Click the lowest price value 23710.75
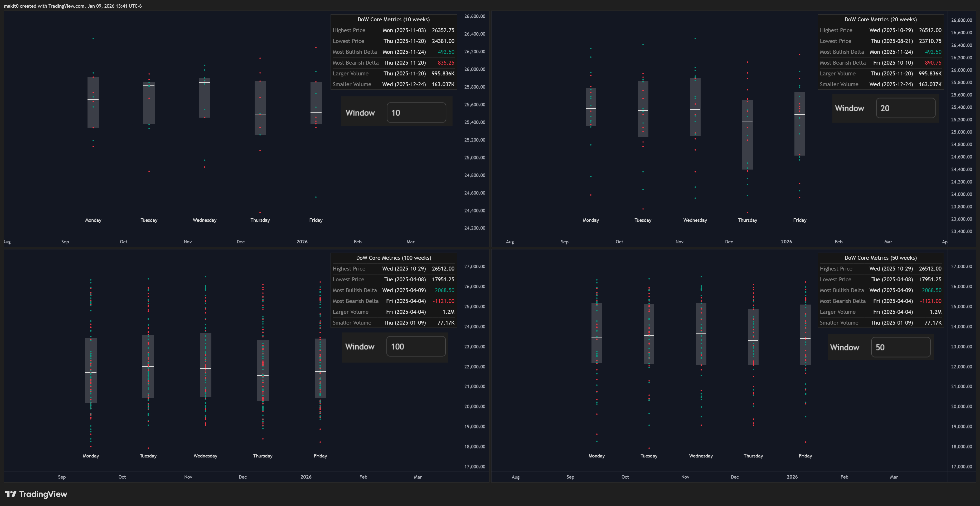Viewport: 980px width, 506px height. [x=930, y=41]
